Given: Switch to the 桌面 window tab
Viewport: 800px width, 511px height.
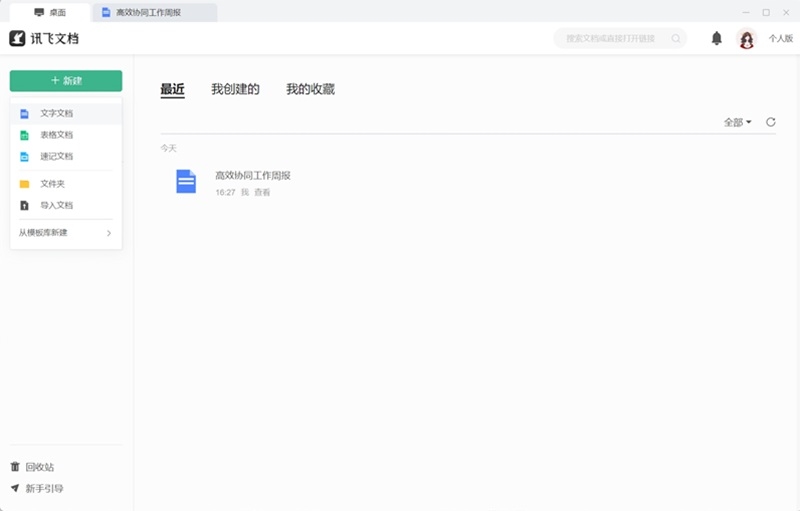Looking at the screenshot, I should (x=50, y=12).
